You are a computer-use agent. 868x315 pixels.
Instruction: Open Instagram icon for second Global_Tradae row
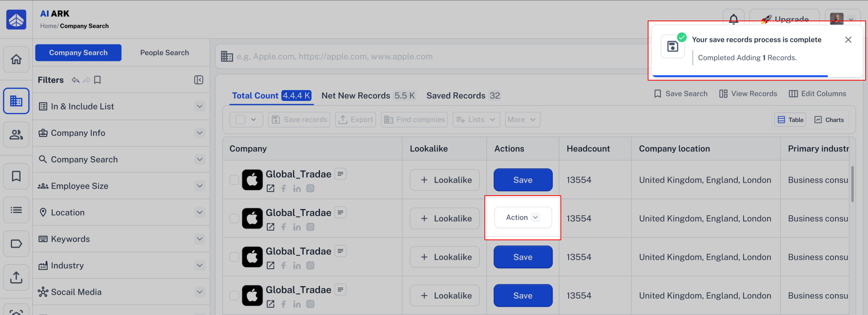(x=310, y=227)
